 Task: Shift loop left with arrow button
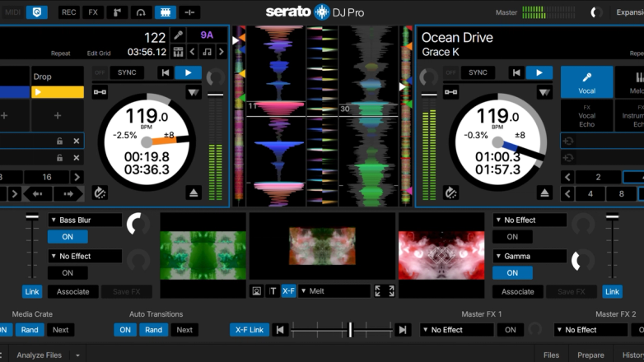tap(38, 193)
